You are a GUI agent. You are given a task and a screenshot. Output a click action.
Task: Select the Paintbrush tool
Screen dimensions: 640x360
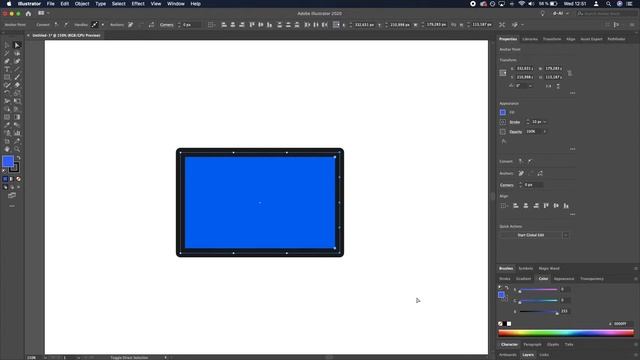coord(17,77)
